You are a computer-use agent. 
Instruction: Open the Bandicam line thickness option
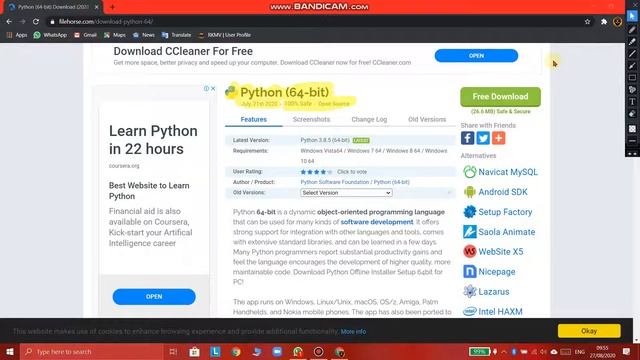click(632, 141)
